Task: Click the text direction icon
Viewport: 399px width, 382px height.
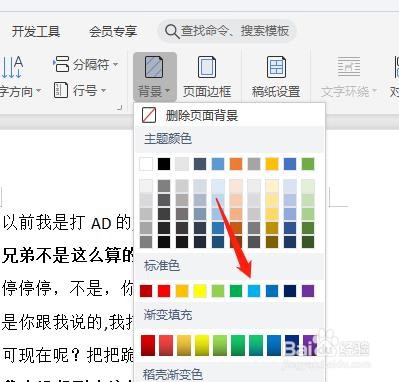Action: tap(12, 67)
